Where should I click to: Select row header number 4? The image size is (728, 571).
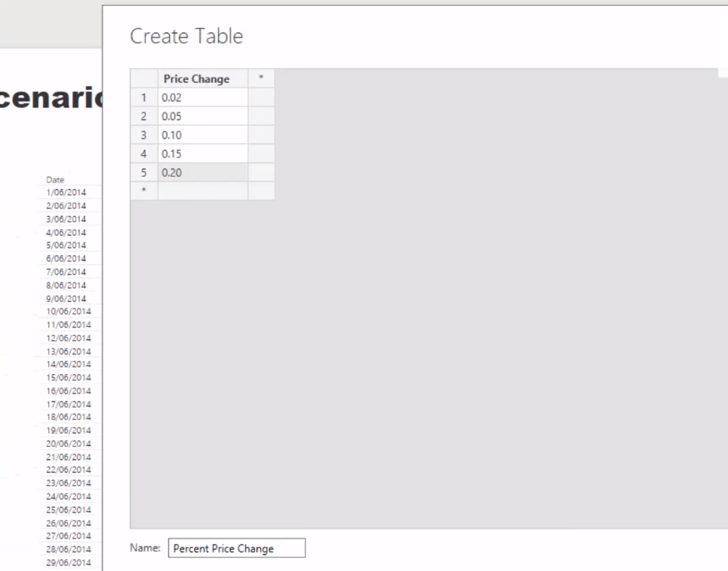click(144, 153)
